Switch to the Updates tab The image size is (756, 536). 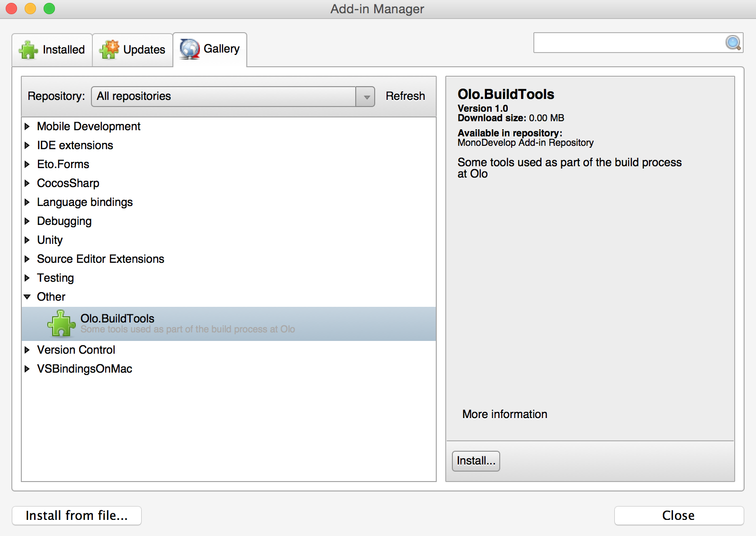pyautogui.click(x=133, y=50)
